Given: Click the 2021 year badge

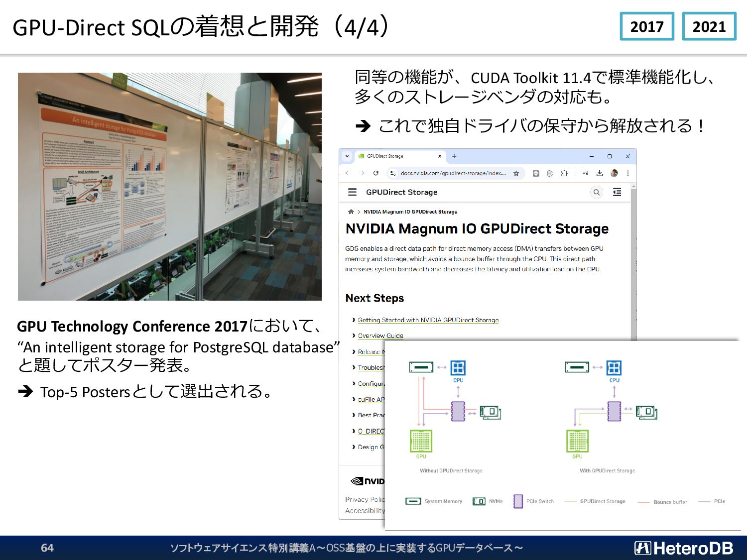Looking at the screenshot, I should [x=709, y=26].
